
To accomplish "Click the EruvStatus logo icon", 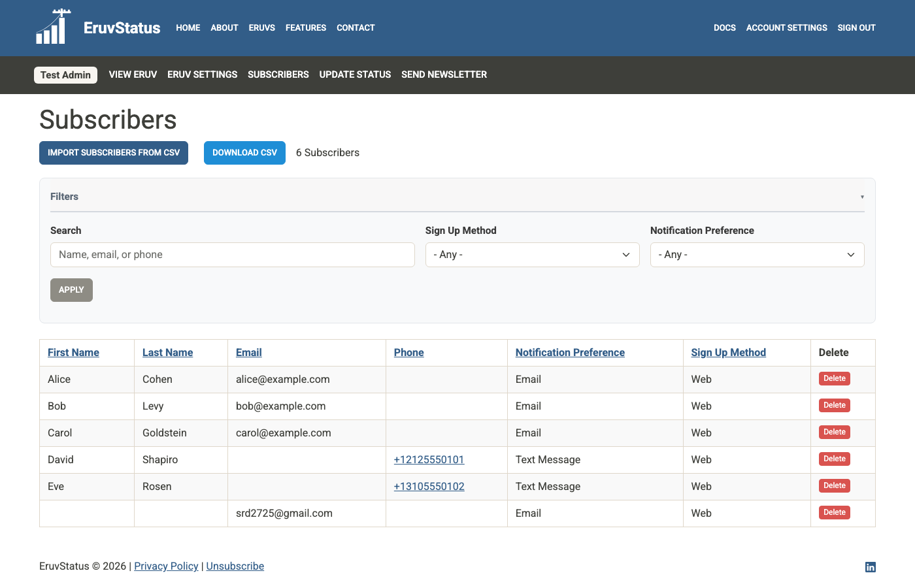I will (53, 27).
